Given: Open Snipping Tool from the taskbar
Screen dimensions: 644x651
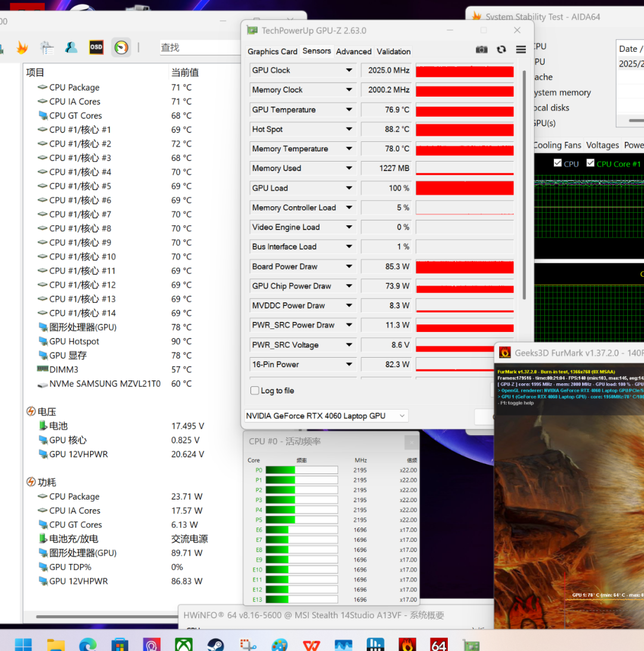Looking at the screenshot, I should pos(248,645).
